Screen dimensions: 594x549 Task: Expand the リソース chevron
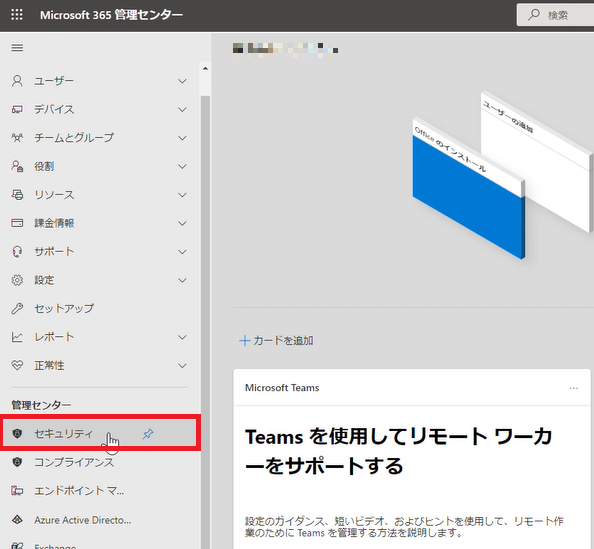tap(183, 195)
